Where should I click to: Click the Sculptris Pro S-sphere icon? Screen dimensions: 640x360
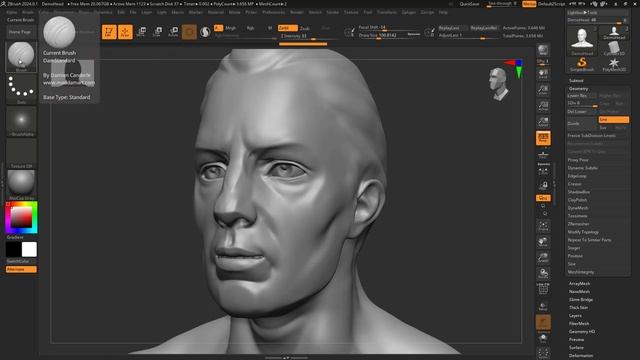coord(205,32)
